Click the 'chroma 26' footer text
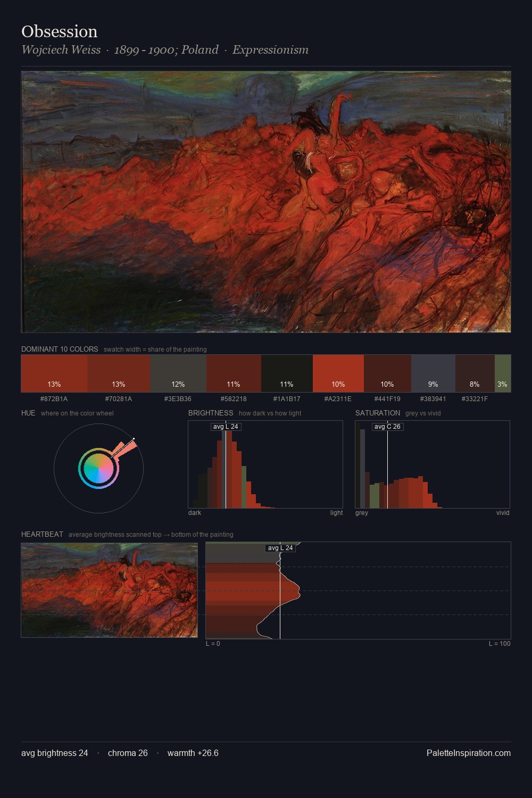The height and width of the screenshot is (798, 532). click(128, 753)
